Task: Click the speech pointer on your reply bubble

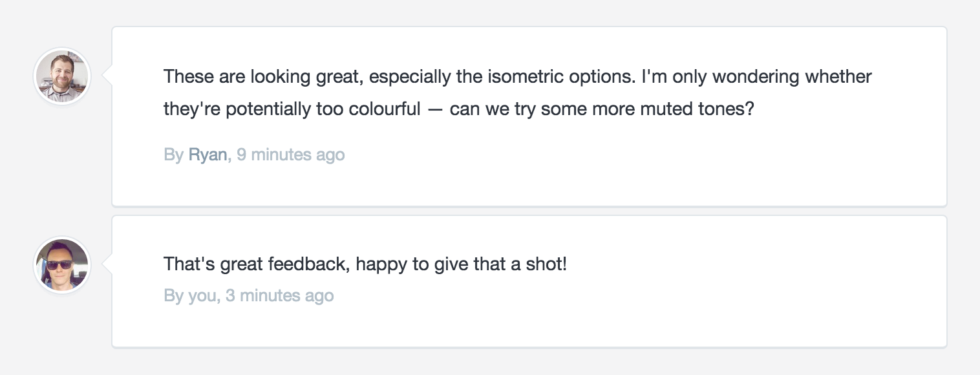Action: (x=107, y=264)
